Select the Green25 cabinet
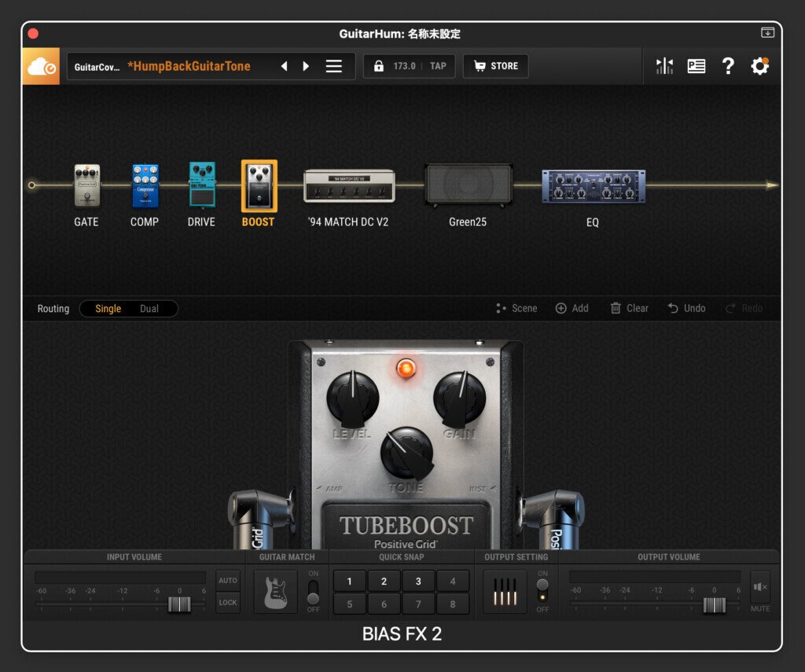The height and width of the screenshot is (672, 805). click(x=469, y=185)
